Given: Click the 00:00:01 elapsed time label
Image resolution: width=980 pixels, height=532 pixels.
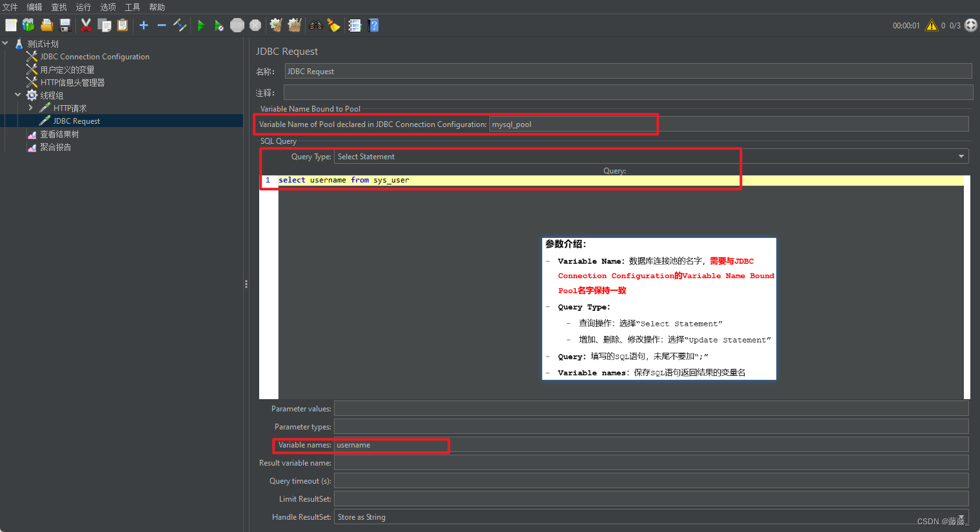Looking at the screenshot, I should point(906,26).
